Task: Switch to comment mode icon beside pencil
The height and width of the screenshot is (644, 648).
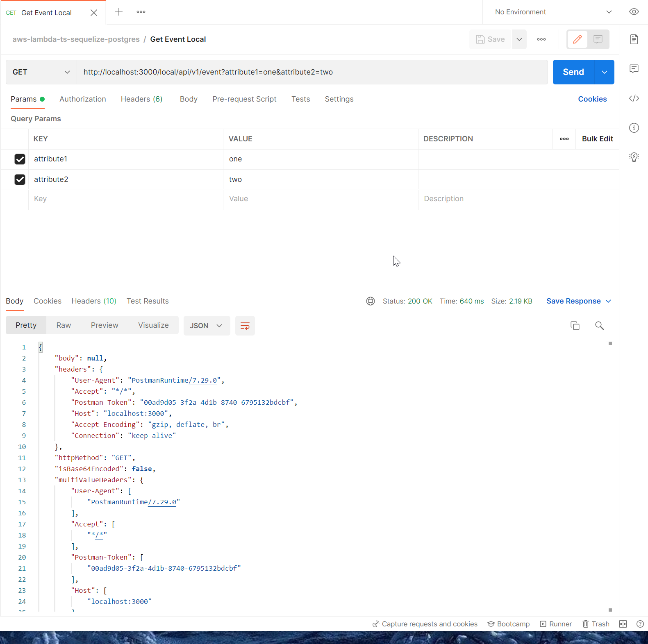Action: pos(598,39)
